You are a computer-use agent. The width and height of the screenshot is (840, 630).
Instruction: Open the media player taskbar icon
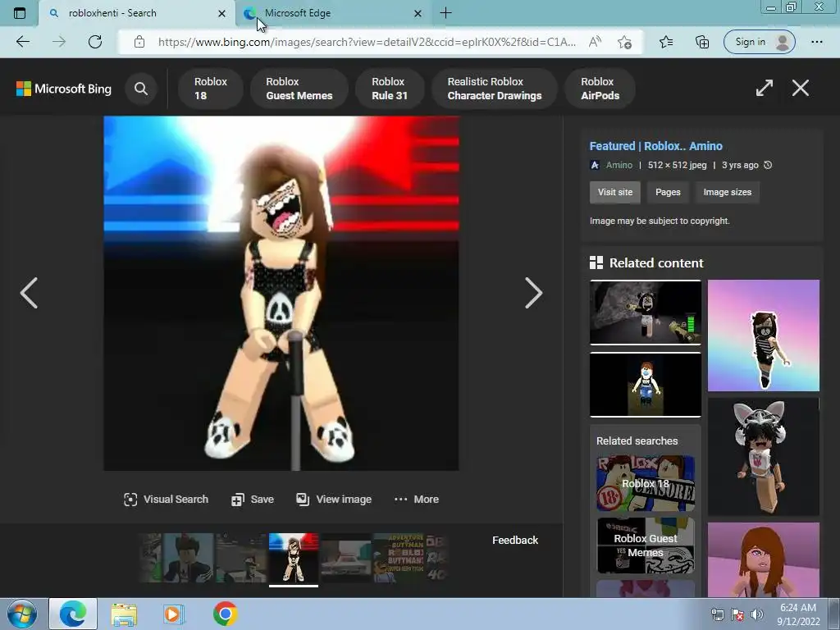pos(174,614)
